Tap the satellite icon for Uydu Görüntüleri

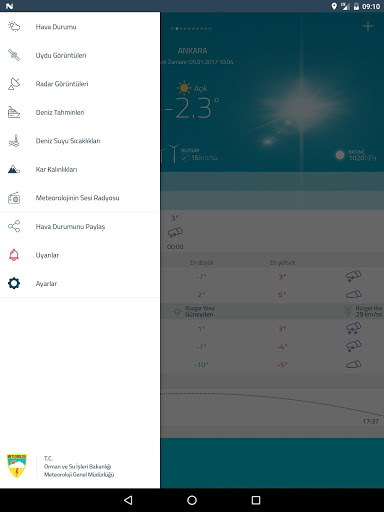pyautogui.click(x=14, y=55)
